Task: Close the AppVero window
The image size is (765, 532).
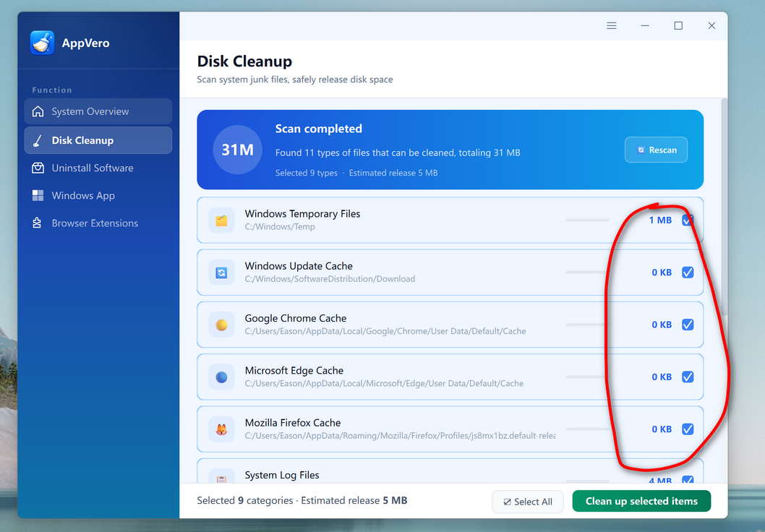Action: (711, 25)
